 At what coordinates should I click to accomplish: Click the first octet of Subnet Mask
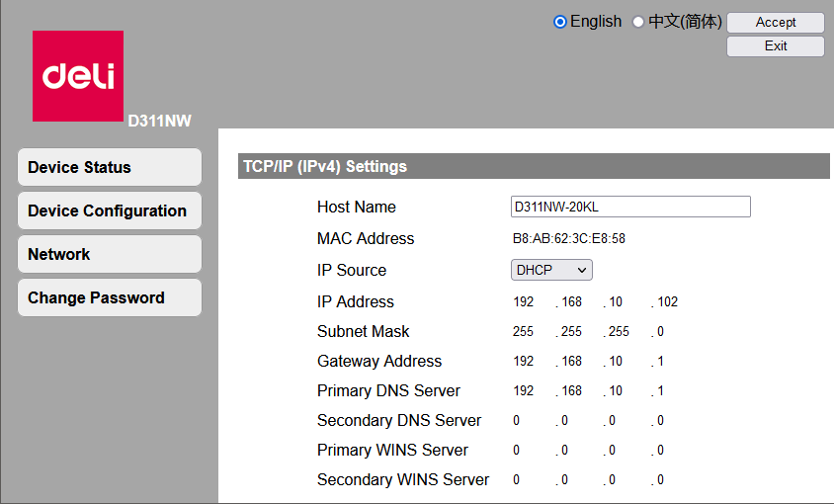523,332
